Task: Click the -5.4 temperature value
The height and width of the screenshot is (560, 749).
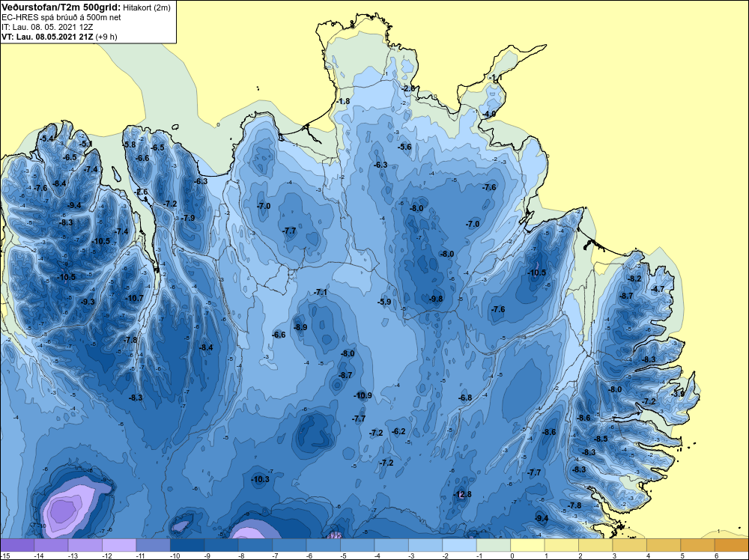Action: [x=46, y=139]
